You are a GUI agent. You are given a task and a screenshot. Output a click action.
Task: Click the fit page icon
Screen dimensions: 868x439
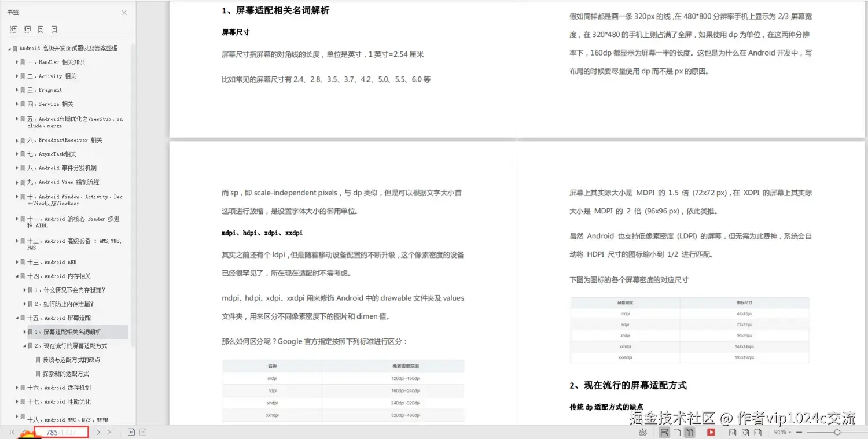(746, 432)
